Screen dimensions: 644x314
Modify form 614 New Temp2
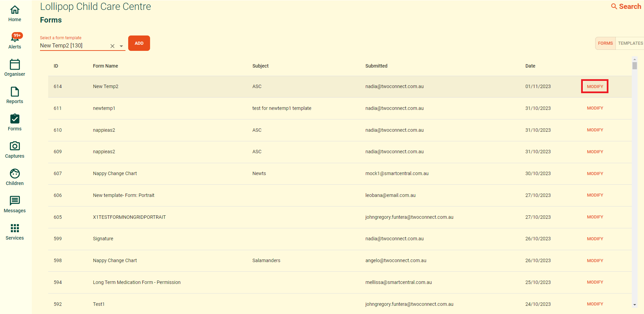click(595, 87)
